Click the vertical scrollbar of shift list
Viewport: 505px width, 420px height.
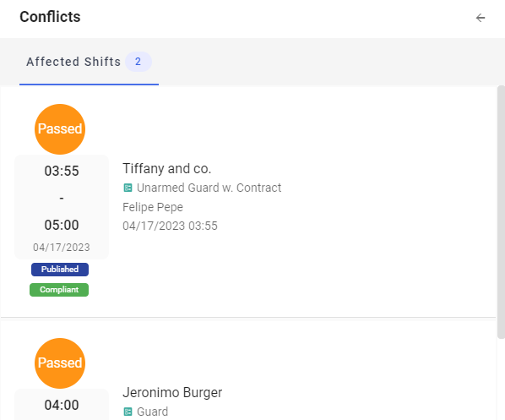[x=501, y=212]
